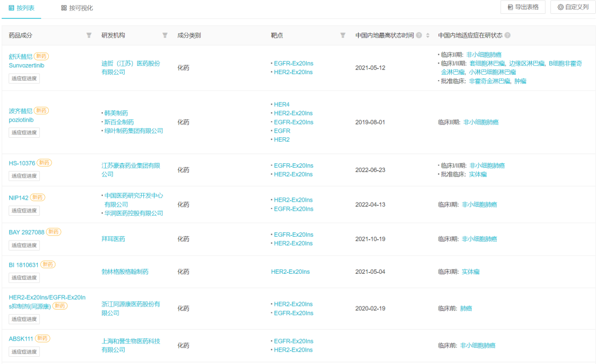Open 斯百全制药 company link
Screen dimensions: 598x364
point(119,122)
